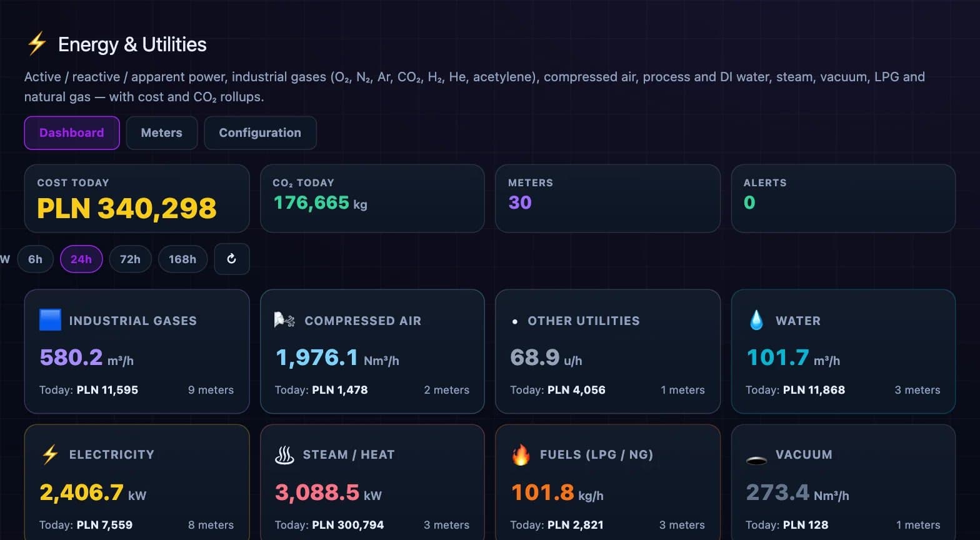
Task: Open the Cost Today summary card
Action: tap(137, 199)
